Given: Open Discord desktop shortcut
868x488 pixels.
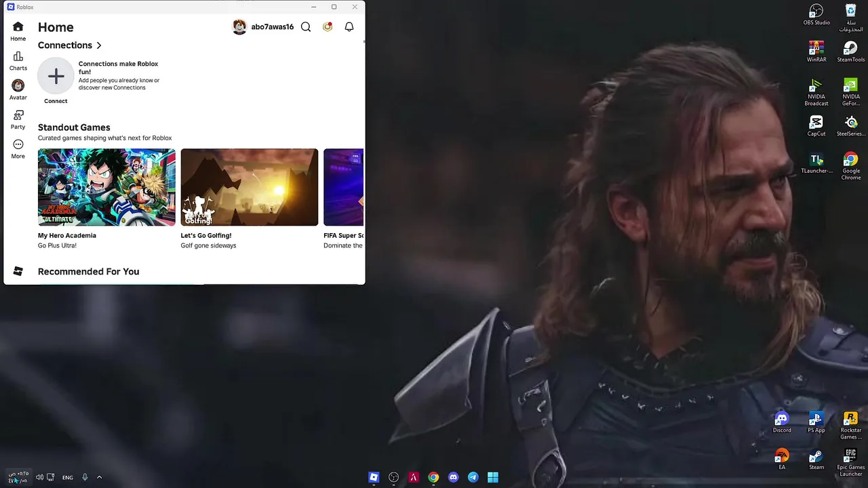Looking at the screenshot, I should coord(782,422).
